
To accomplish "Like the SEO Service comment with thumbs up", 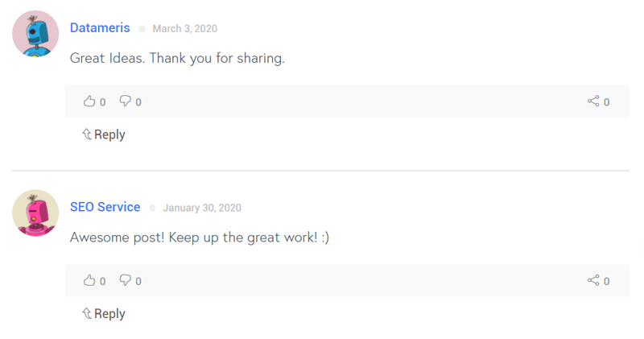I will point(89,280).
